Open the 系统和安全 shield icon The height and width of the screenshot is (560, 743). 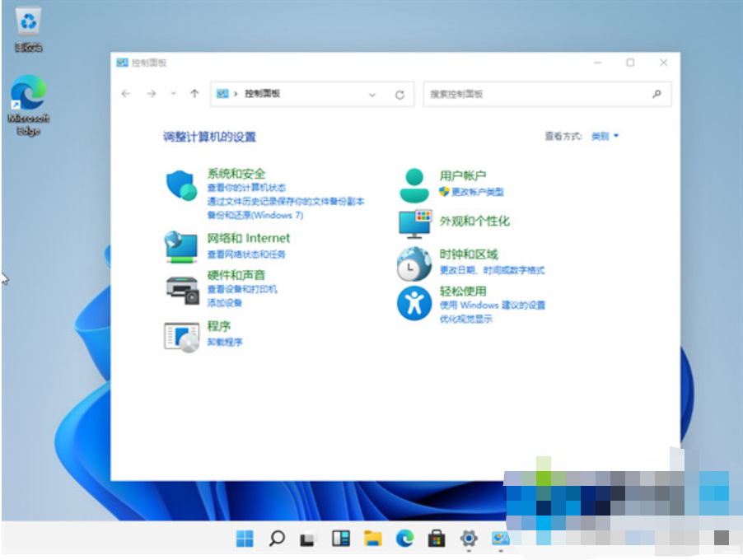[182, 186]
